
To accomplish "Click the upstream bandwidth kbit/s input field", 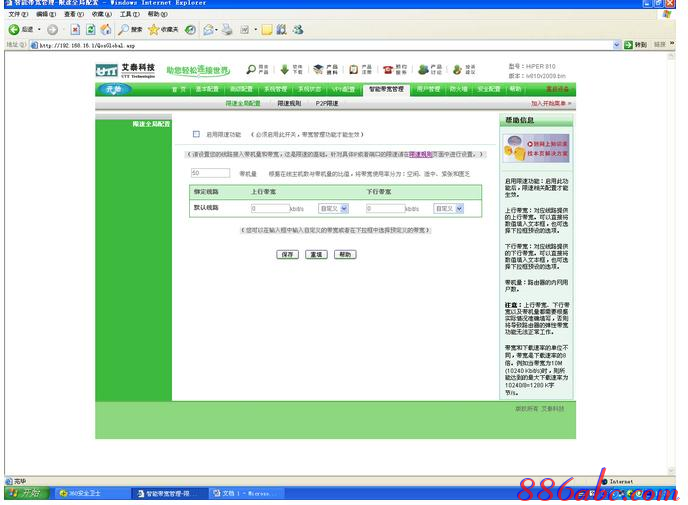I will coord(269,208).
